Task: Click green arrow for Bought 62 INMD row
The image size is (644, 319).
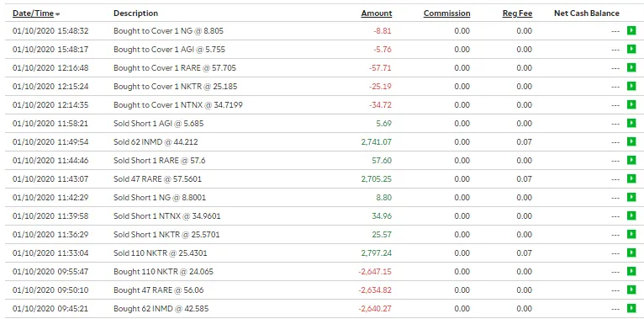Action: [x=631, y=308]
